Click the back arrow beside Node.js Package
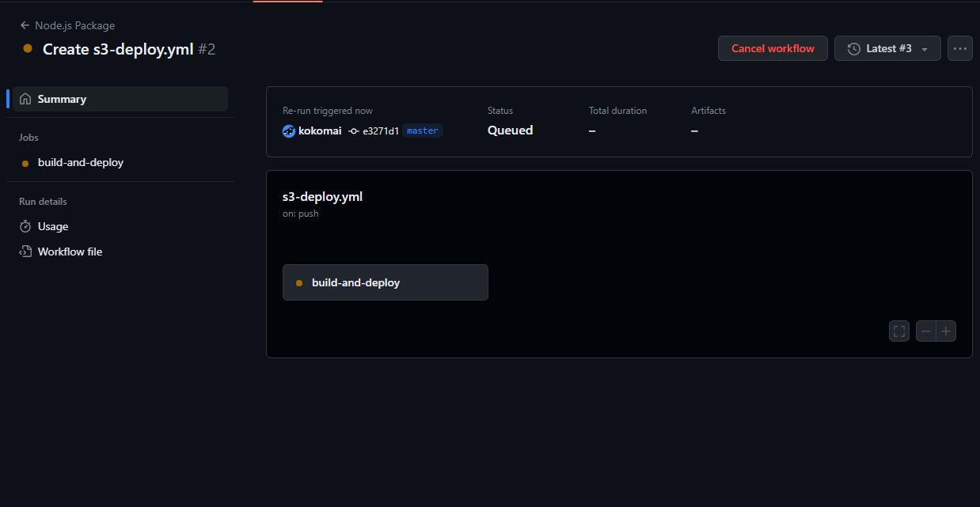 point(25,25)
